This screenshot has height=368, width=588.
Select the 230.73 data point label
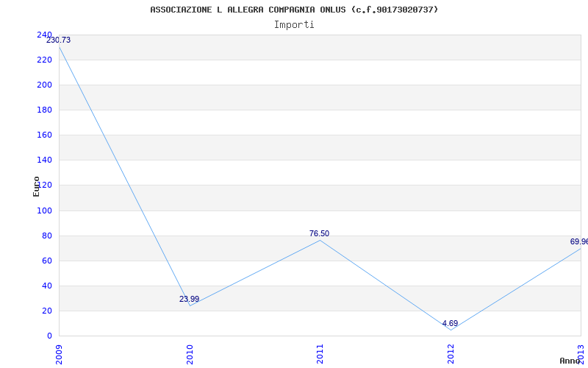(59, 40)
